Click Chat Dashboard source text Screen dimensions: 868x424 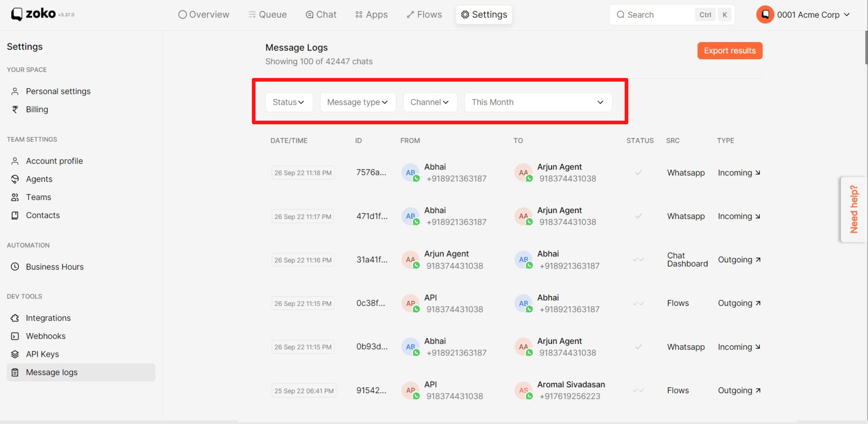tap(687, 260)
